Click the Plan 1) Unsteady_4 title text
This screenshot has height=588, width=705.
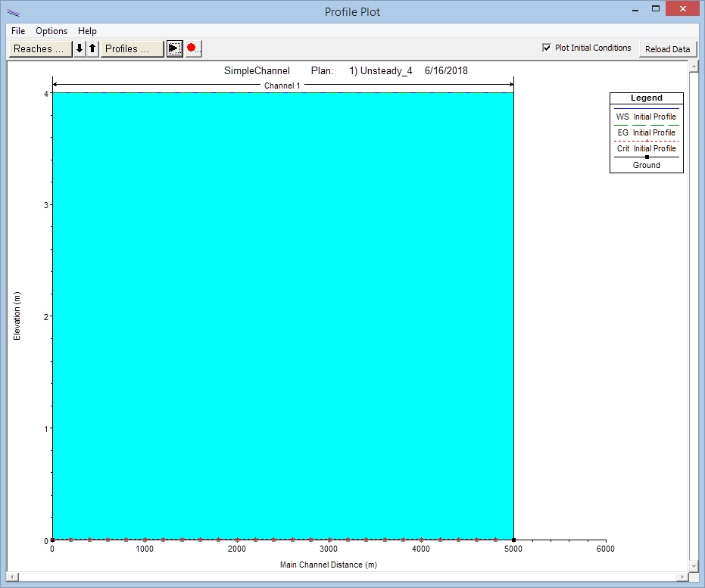click(361, 71)
